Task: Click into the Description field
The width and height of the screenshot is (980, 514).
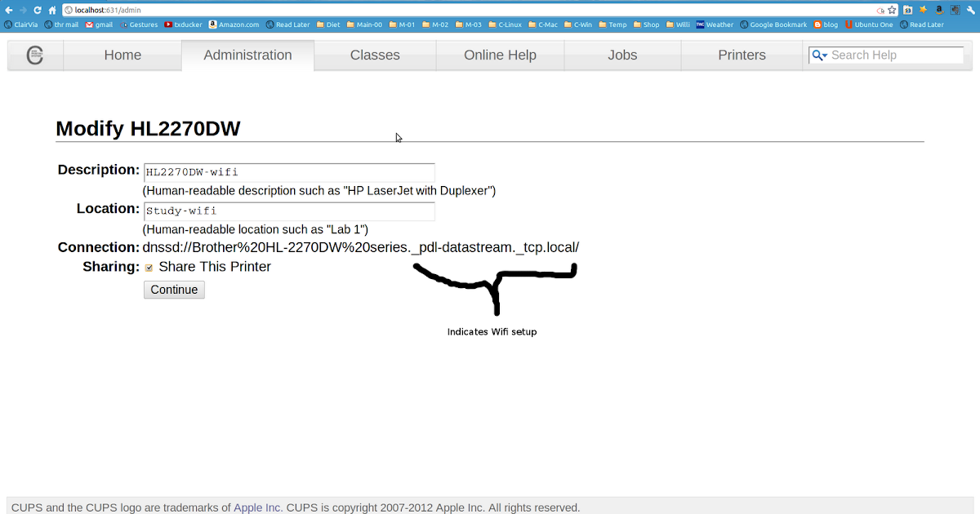Action: (x=289, y=172)
